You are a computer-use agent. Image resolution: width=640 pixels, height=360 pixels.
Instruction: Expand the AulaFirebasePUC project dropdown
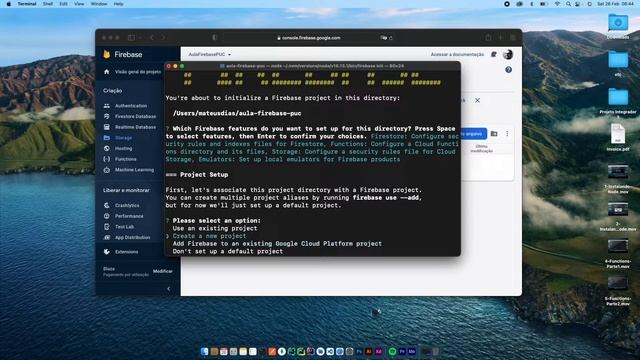coord(209,54)
